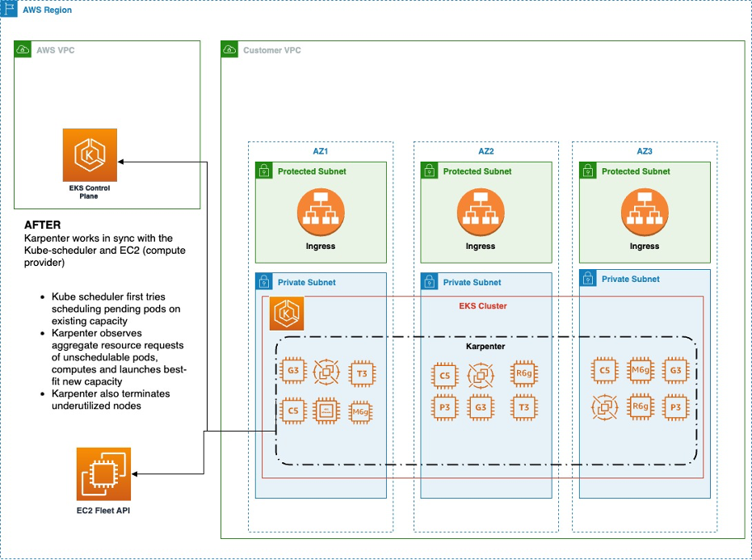Click the EKS Cluster red boundary label
This screenshot has width=752, height=560.
pos(485,306)
